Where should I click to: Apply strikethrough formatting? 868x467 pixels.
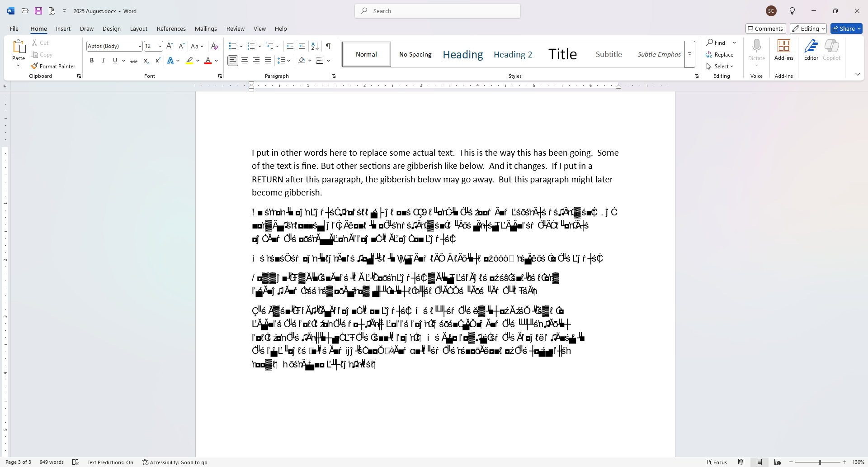click(133, 60)
